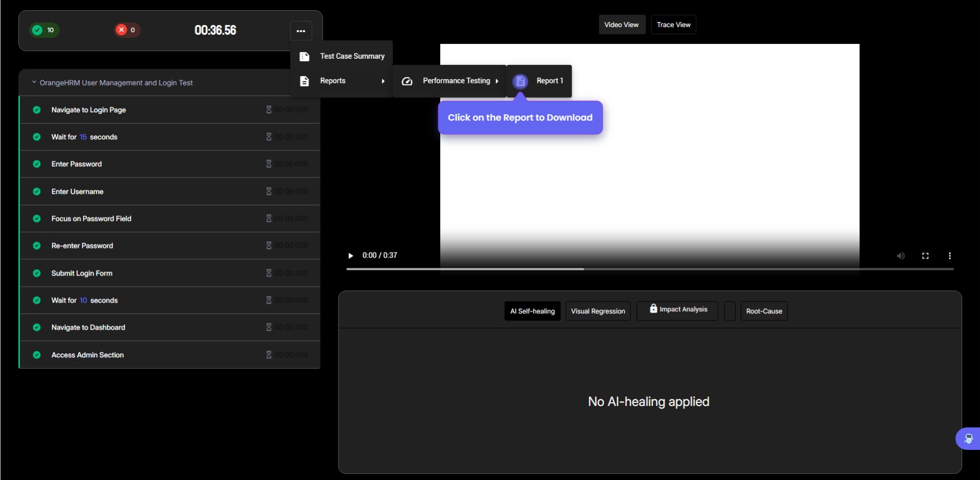Screen dimensions: 980x480
Task: Open video more options menu
Action: (949, 256)
